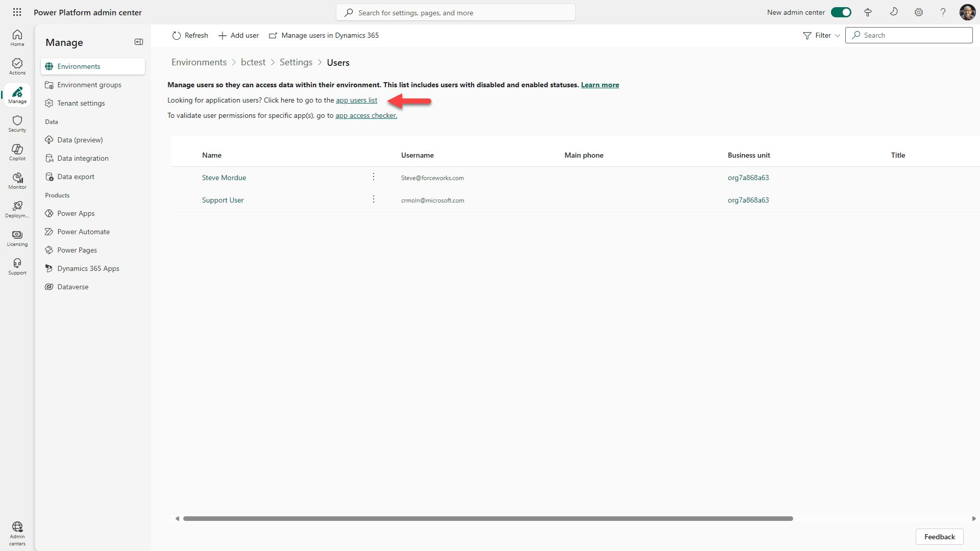Screen dimensions: 980x551
Task: Open the settings gear in the top bar
Action: [x=919, y=12]
